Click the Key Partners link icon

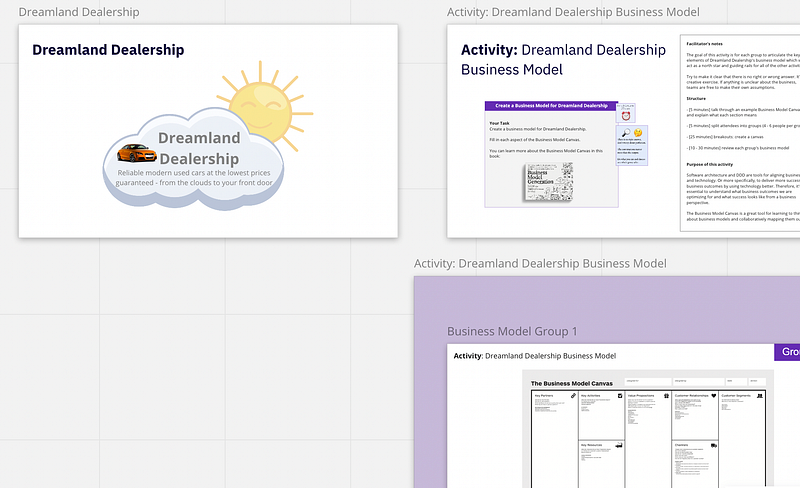coord(573,396)
